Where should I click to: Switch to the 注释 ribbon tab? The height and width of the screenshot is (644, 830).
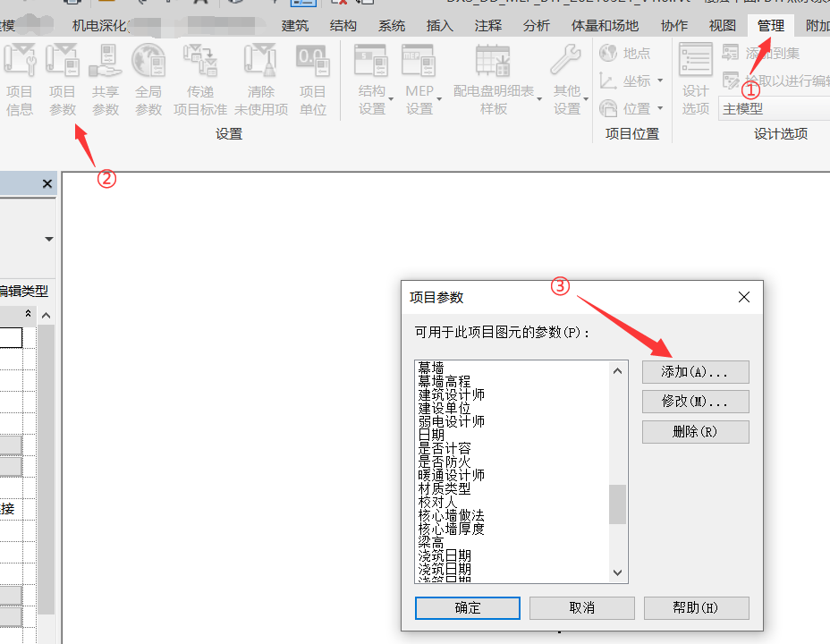(x=488, y=25)
